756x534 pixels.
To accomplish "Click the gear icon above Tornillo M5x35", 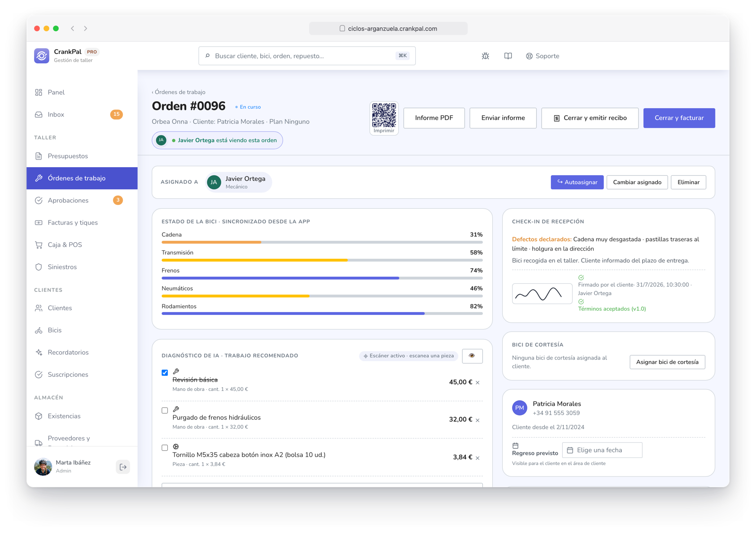I will click(176, 447).
